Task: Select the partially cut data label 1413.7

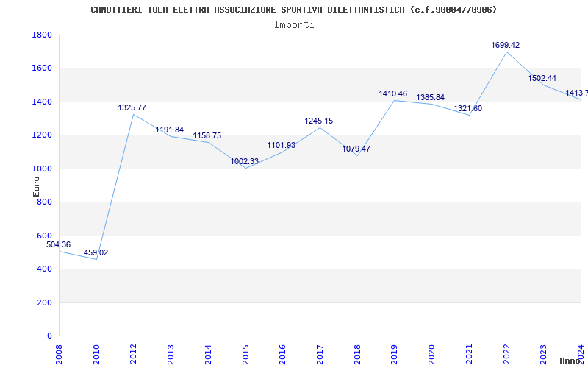Action: coord(577,93)
